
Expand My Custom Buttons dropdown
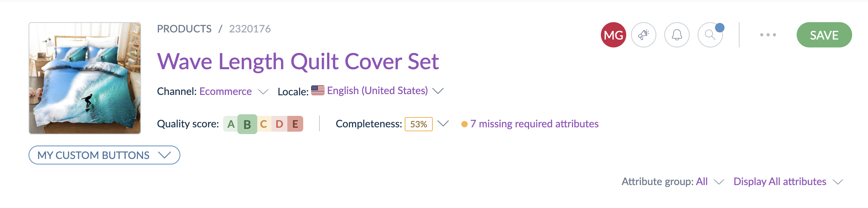pos(104,155)
